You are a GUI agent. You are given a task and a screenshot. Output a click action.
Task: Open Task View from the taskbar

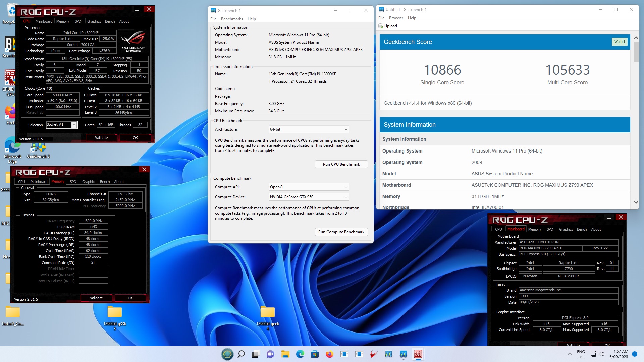(x=256, y=354)
